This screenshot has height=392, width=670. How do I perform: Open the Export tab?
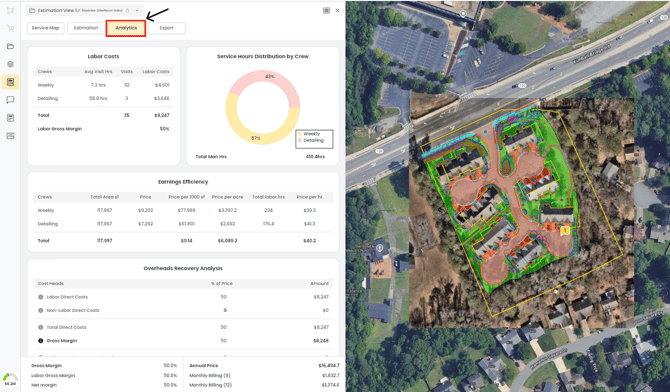pyautogui.click(x=167, y=28)
